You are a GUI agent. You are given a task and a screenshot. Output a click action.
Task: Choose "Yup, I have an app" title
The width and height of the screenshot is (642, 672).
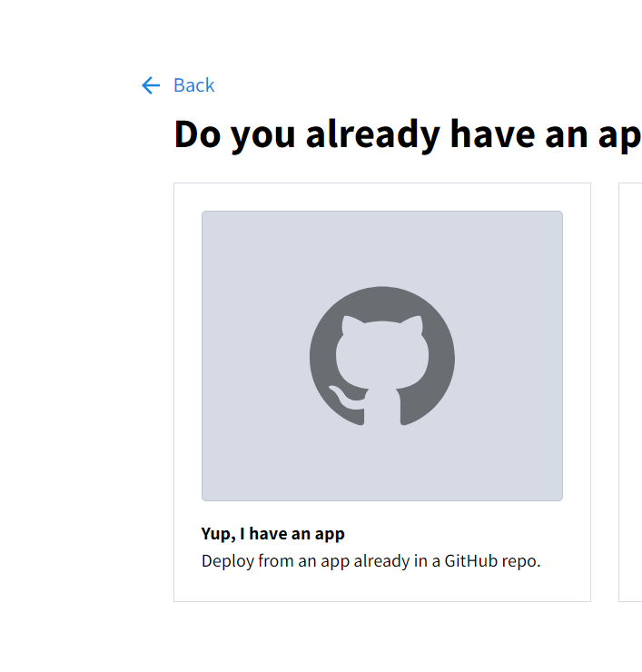coord(273,534)
